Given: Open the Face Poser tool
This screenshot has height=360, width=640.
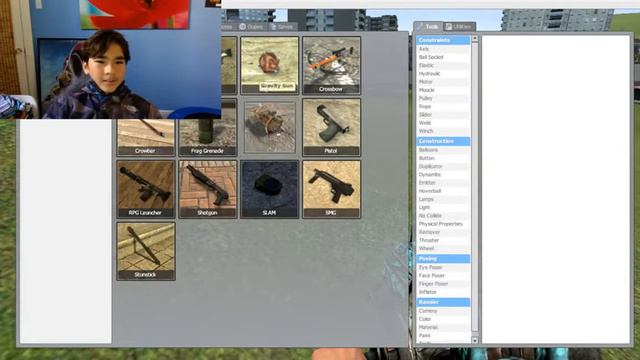Looking at the screenshot, I should tap(443, 276).
